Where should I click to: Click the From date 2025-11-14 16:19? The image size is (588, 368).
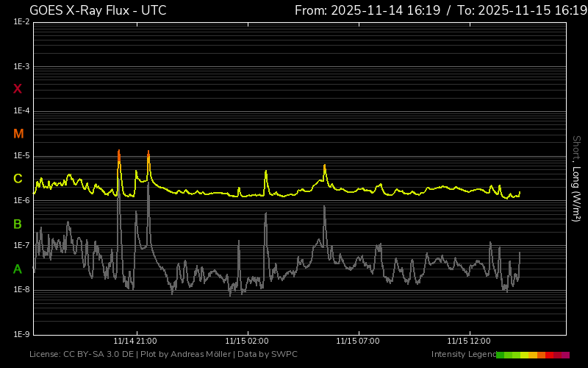(x=367, y=10)
